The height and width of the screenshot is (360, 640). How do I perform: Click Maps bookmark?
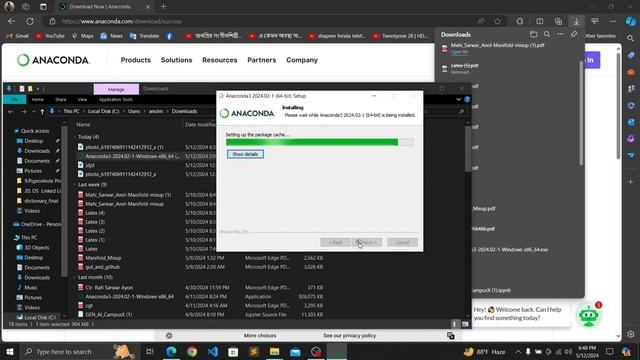[82, 36]
